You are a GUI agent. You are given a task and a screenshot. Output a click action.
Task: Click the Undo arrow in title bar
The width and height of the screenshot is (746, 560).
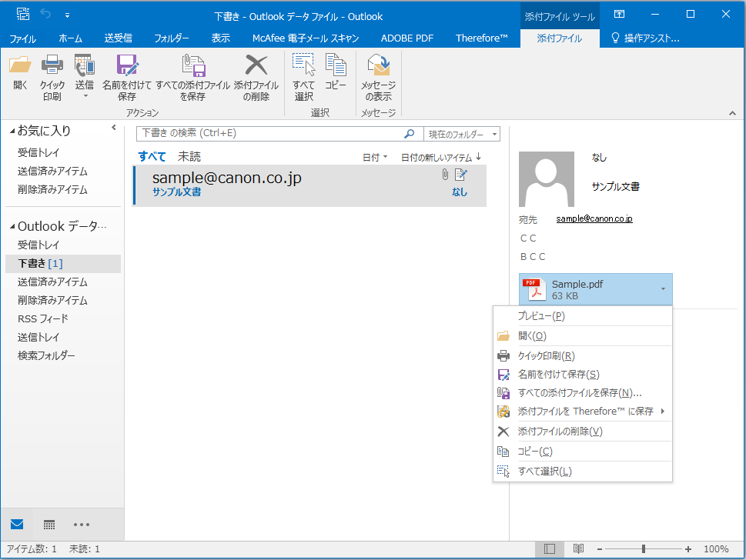click(45, 14)
